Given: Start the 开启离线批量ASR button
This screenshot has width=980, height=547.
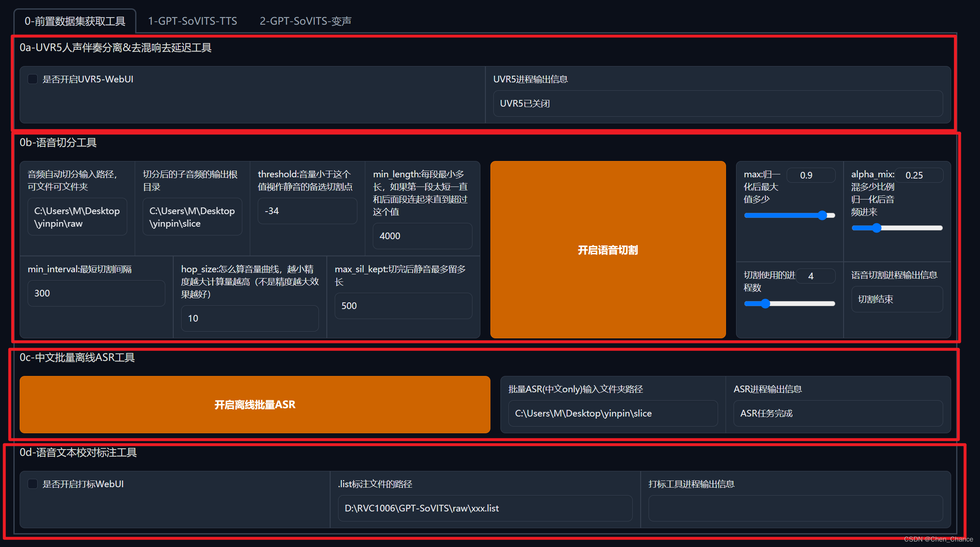Looking at the screenshot, I should pyautogui.click(x=255, y=404).
